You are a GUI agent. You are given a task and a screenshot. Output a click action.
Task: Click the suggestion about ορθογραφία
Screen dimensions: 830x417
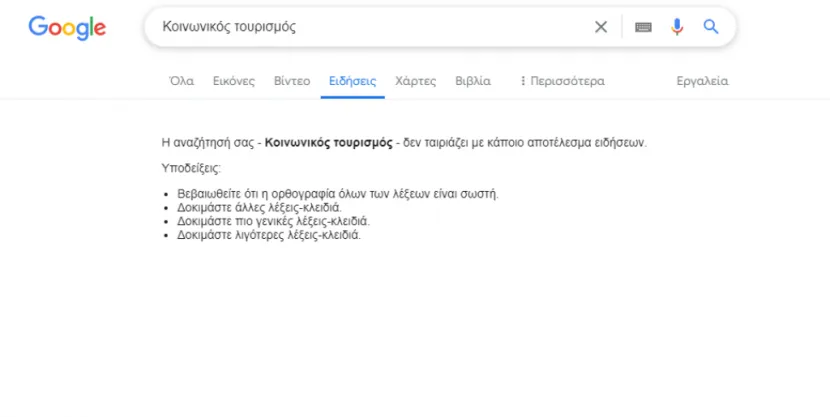click(338, 194)
